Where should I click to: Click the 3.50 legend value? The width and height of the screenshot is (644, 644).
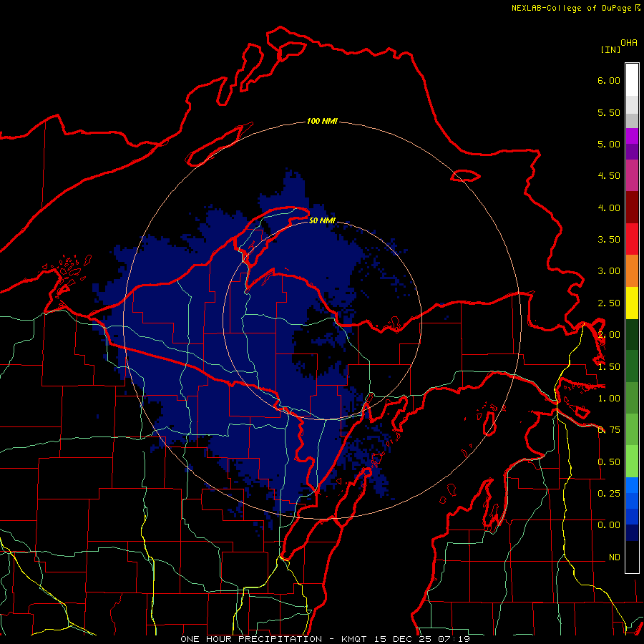[x=609, y=240]
